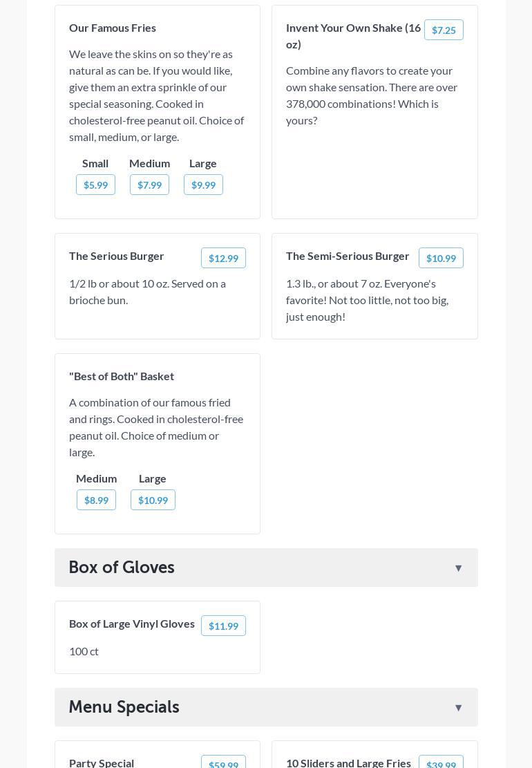Open the "Best of Both" Basket title
Image resolution: width=532 pixels, height=768 pixels.
(x=122, y=376)
